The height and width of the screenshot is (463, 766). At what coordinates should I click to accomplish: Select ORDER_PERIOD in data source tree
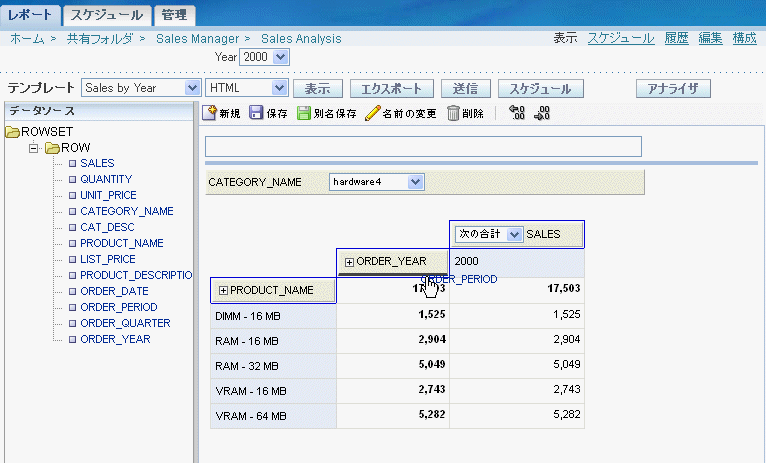(119, 307)
